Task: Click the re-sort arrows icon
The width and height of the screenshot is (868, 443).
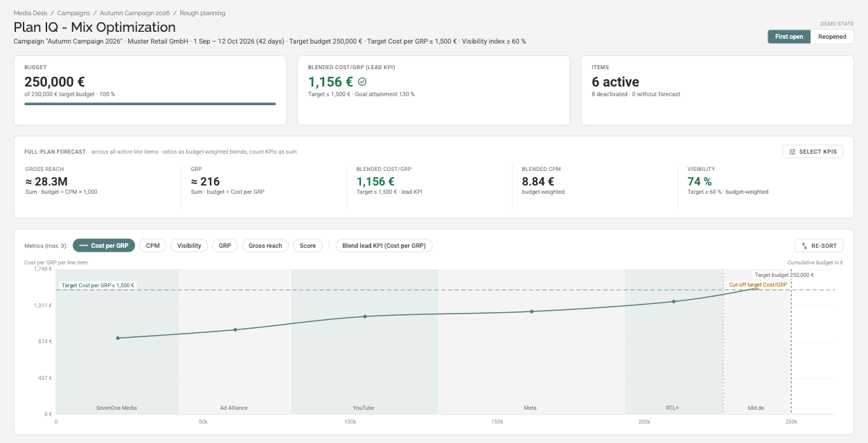Action: click(804, 246)
